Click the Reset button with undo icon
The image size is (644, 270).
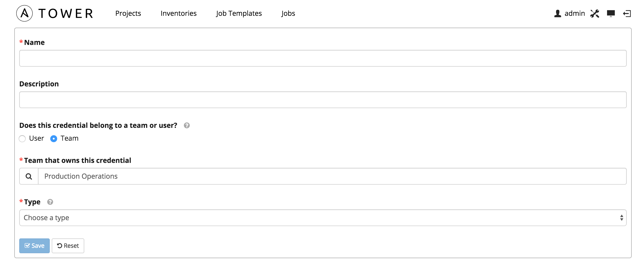67,245
